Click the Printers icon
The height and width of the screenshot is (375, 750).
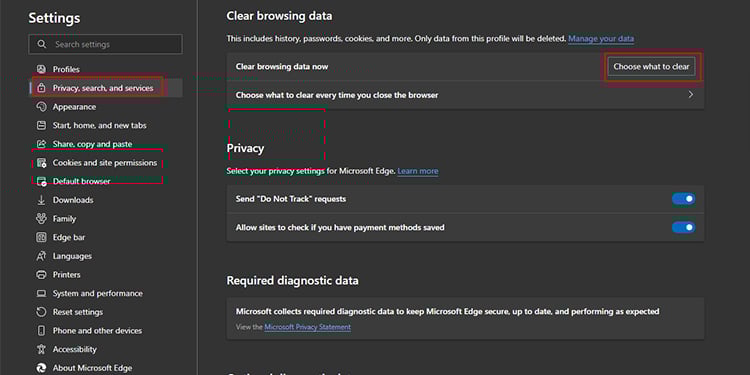coord(42,275)
